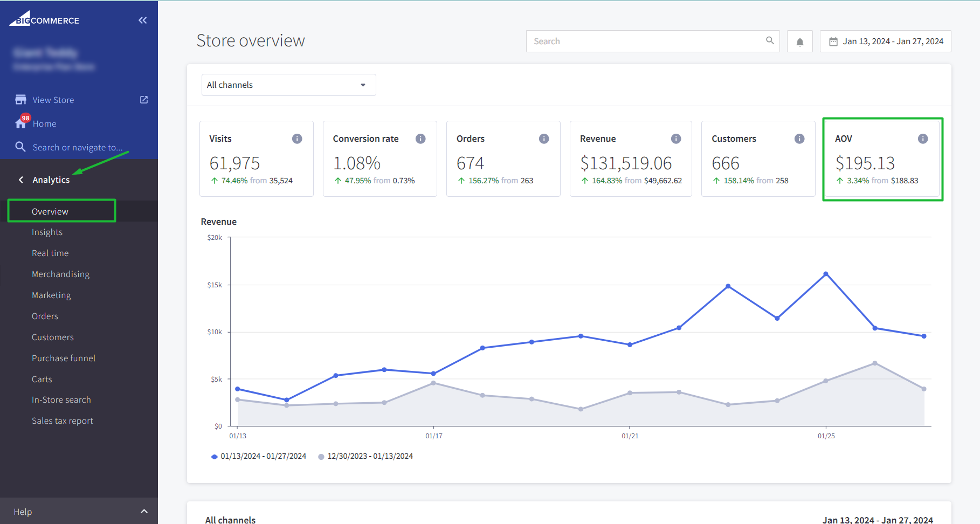Open Orders report in sidebar
This screenshot has width=980, height=524.
click(45, 316)
